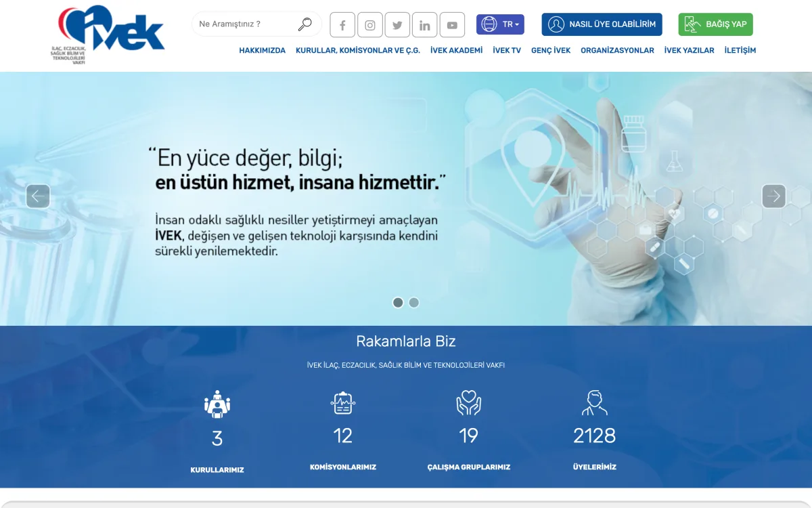Open the İVEK Yazılar menu
This screenshot has height=508, width=812.
point(689,50)
